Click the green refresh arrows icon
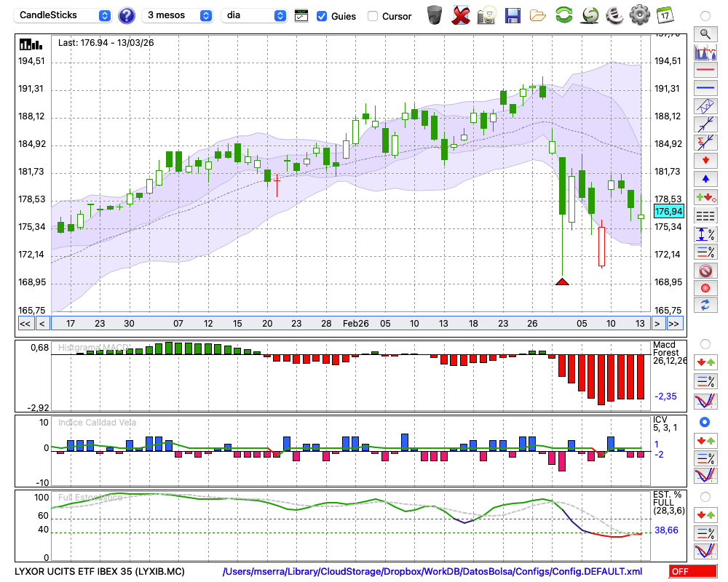728x582 pixels. [x=563, y=15]
